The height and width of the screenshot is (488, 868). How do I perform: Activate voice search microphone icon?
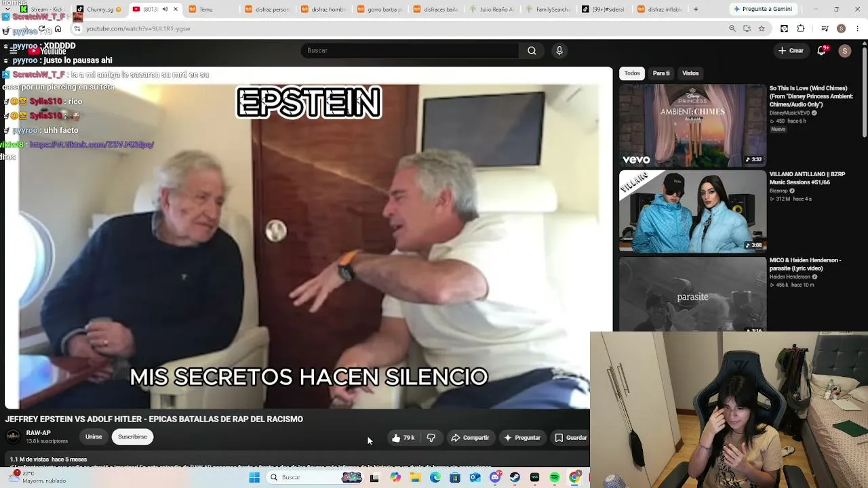559,50
